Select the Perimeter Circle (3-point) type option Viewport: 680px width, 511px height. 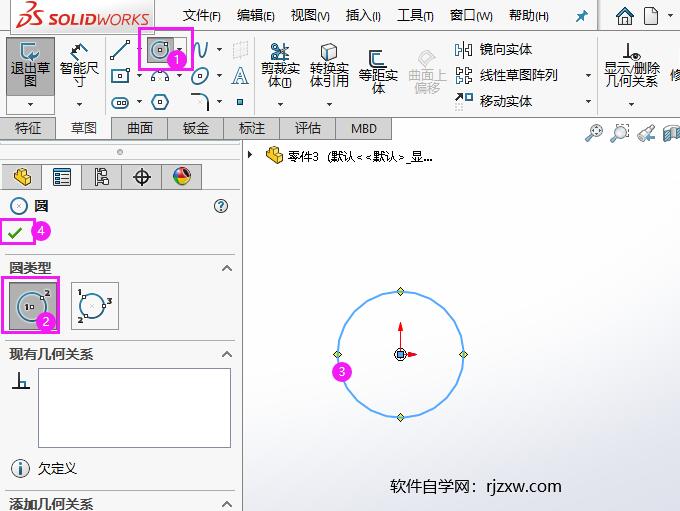click(x=95, y=306)
